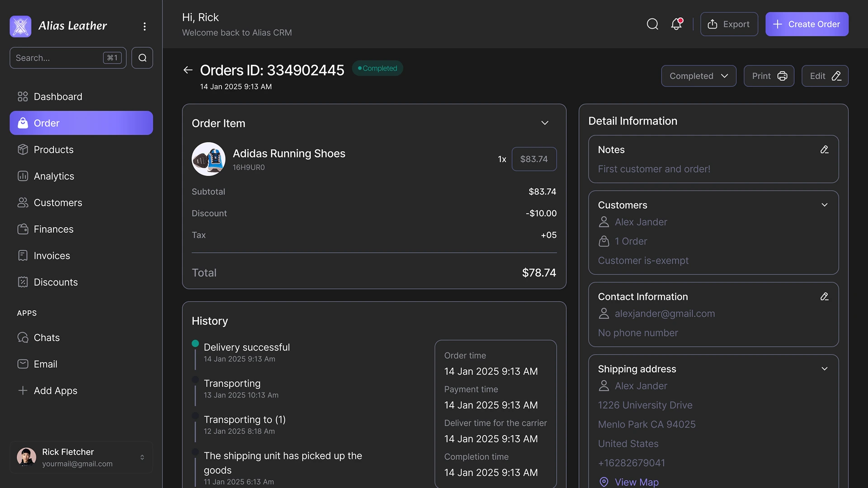Select the Invoices icon

[x=23, y=255]
